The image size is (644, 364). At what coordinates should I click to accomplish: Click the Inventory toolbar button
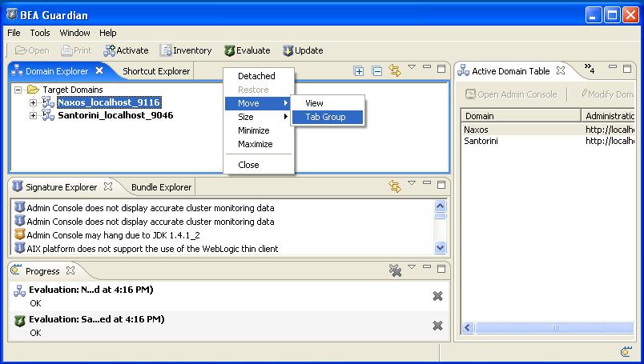point(186,50)
